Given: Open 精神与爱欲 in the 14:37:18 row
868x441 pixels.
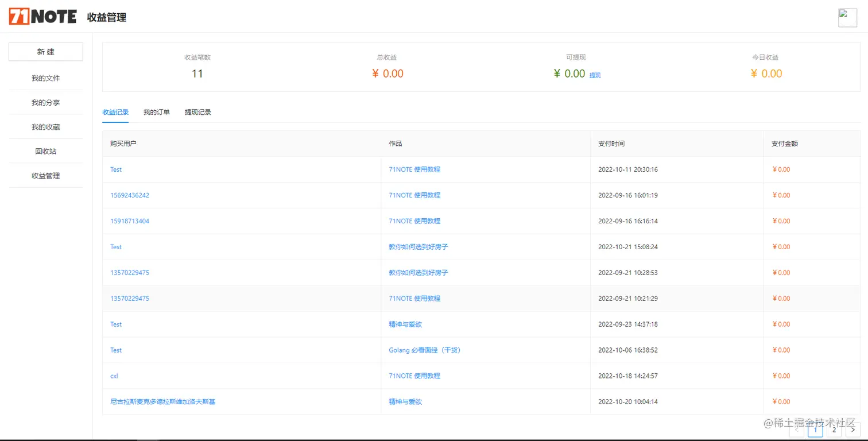Looking at the screenshot, I should (405, 324).
